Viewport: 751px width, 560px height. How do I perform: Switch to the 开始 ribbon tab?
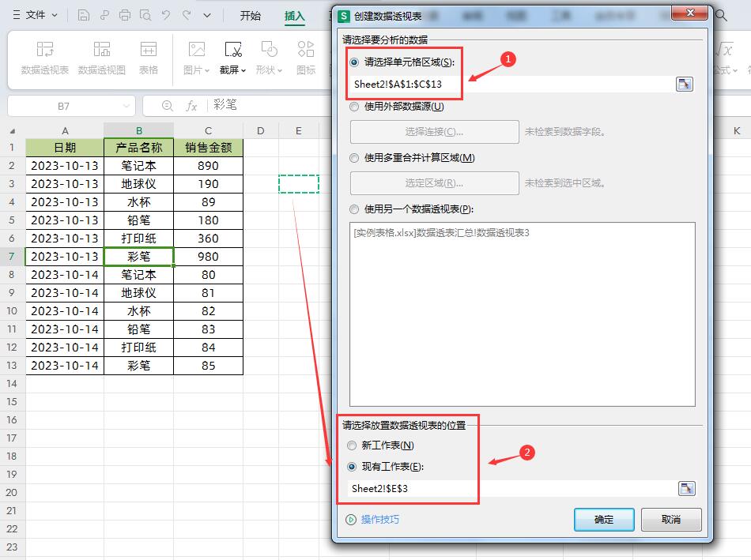pos(251,16)
